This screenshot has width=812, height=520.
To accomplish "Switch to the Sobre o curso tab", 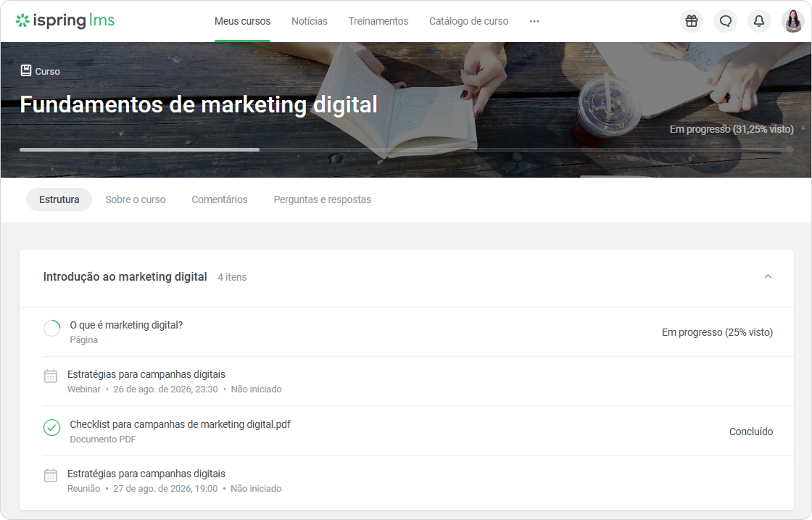I will (x=135, y=199).
